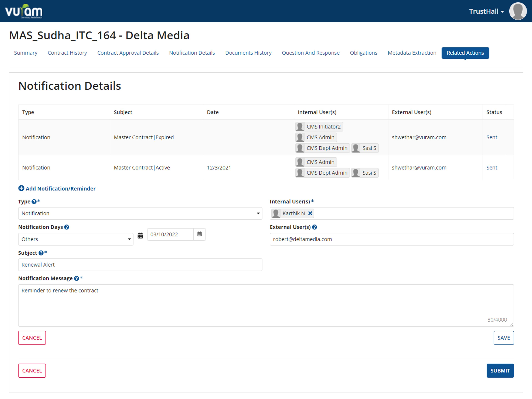This screenshot has height=399, width=532.
Task: Click the Subject help icon
Action: (x=41, y=253)
